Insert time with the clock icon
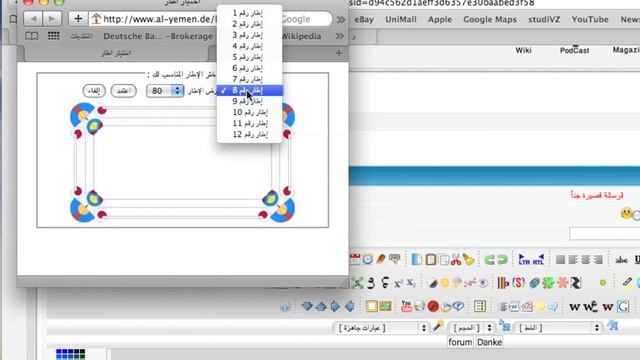Screen dimensions: 640x360 pyautogui.click(x=368, y=259)
